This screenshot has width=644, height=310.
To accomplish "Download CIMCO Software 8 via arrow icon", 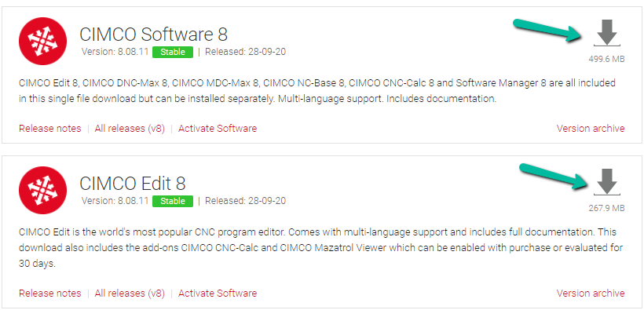I will coord(607,33).
